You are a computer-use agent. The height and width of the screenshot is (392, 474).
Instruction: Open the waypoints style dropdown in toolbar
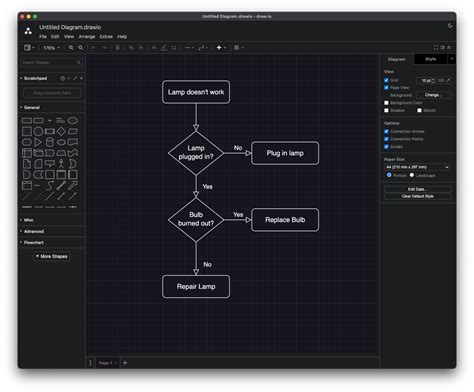[x=203, y=48]
